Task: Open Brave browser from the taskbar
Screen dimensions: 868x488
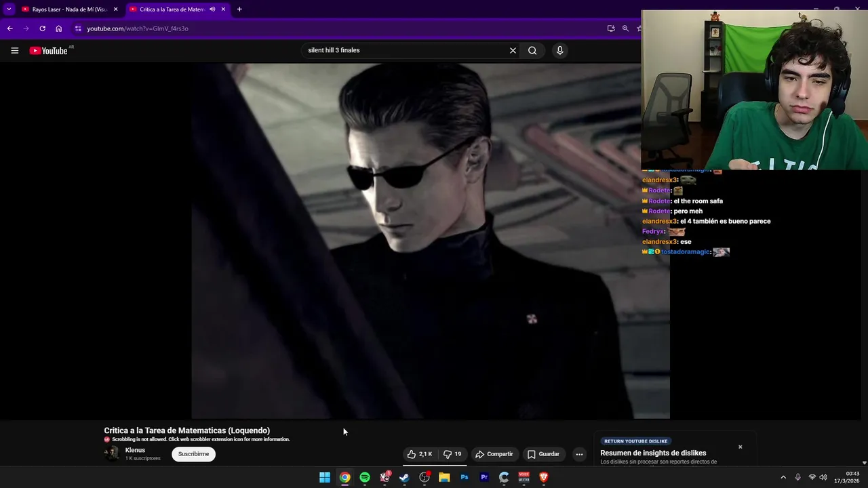Action: (543, 477)
